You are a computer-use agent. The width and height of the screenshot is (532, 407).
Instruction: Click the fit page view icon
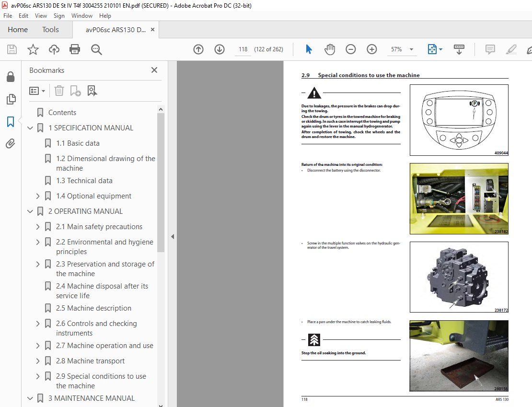432,49
